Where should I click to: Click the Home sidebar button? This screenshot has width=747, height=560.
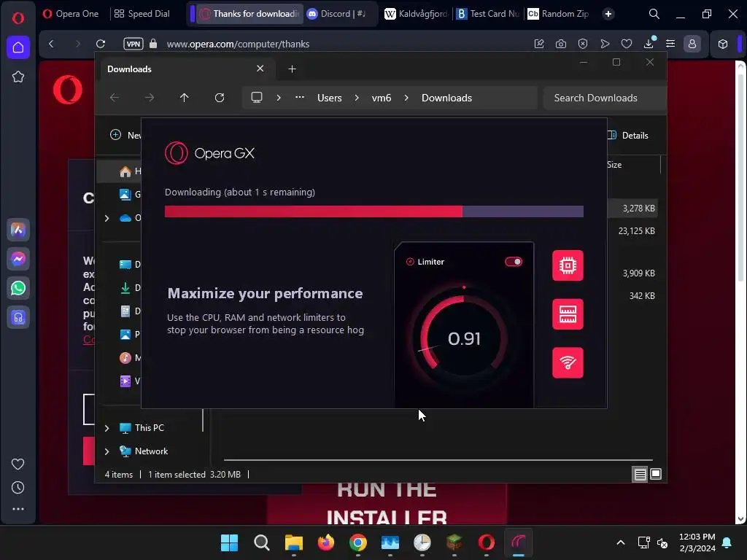pos(18,47)
